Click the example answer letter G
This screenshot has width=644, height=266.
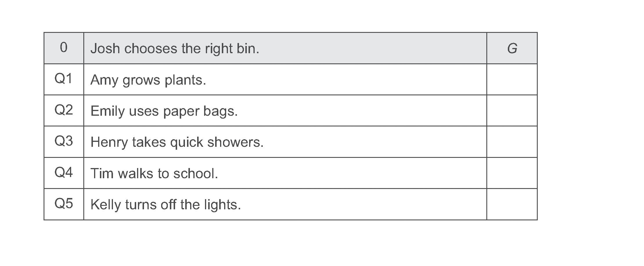(512, 48)
